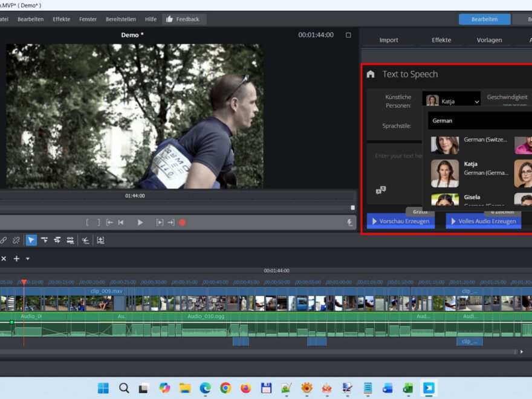Click the unlink clips icon
This screenshot has width=532, height=399.
(x=16, y=240)
